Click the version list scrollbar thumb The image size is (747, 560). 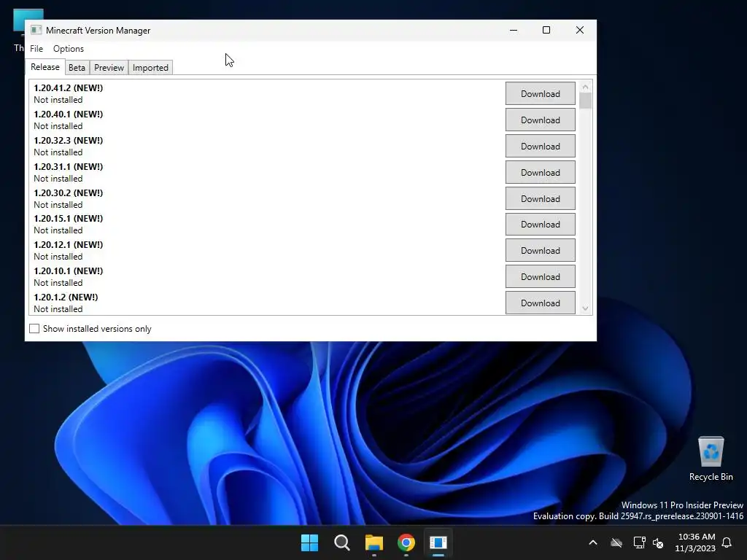click(586, 101)
